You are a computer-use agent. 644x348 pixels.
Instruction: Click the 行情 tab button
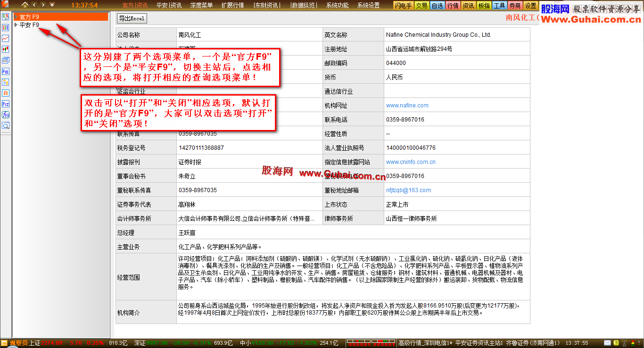click(453, 6)
